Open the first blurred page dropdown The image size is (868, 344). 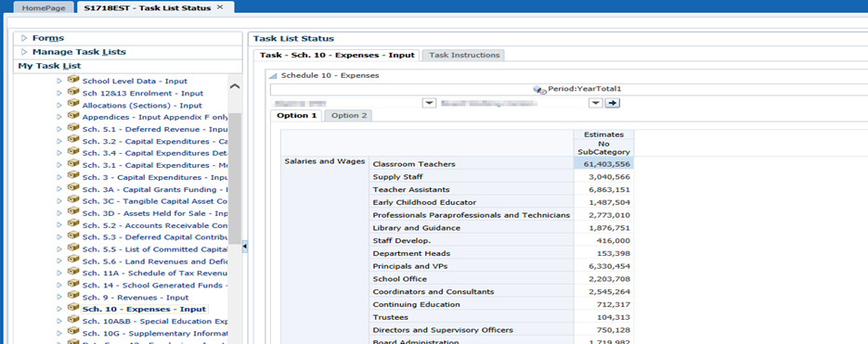[430, 103]
